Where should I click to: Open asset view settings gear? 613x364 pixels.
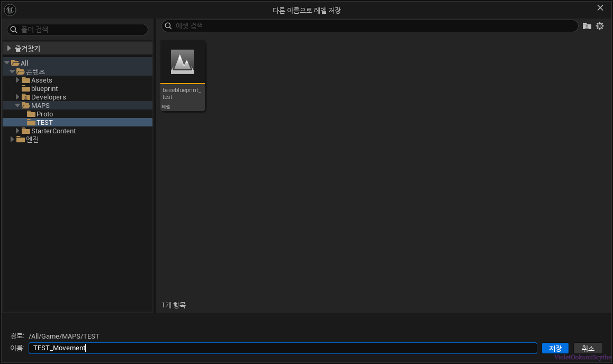click(600, 26)
